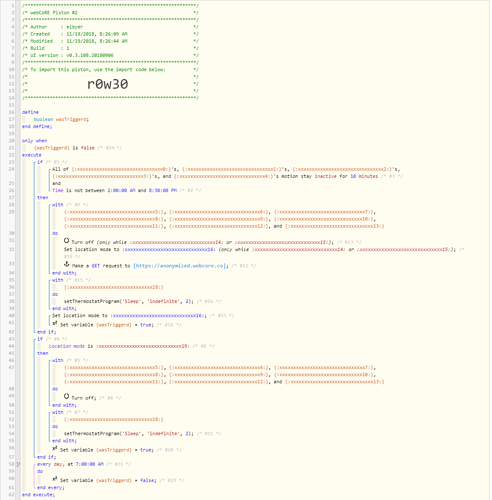This screenshot has height=500, width=492.
Task: Select the 'define' keyword
Action: (x=30, y=112)
